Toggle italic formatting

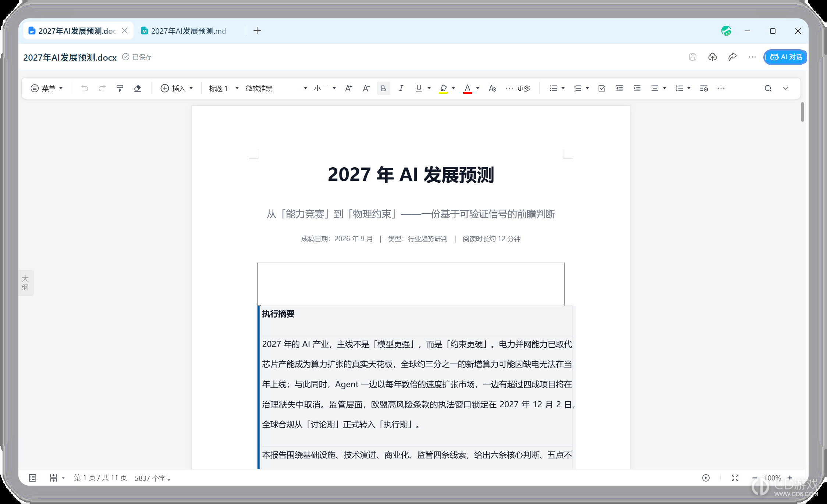401,88
